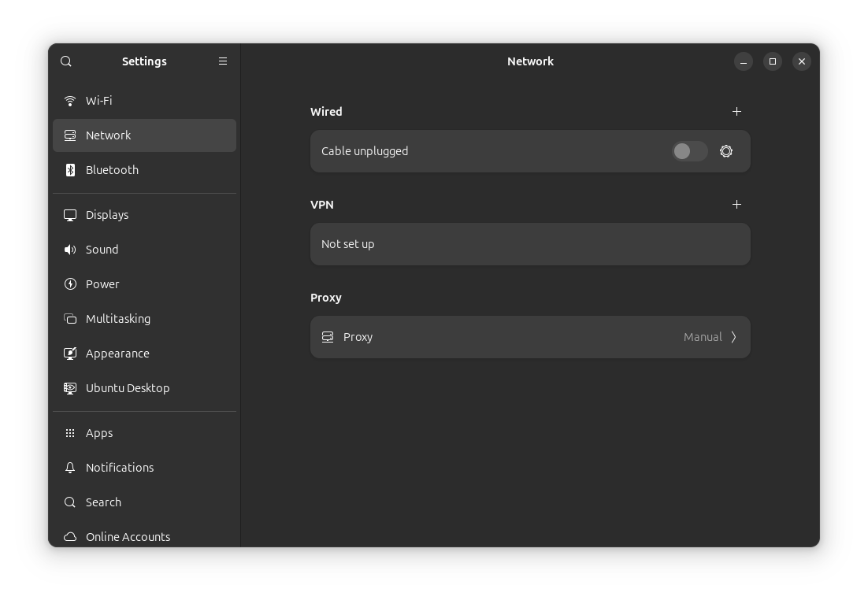Viewport: 868px width, 600px height.
Task: Add a new wired connection profile
Action: [x=736, y=112]
